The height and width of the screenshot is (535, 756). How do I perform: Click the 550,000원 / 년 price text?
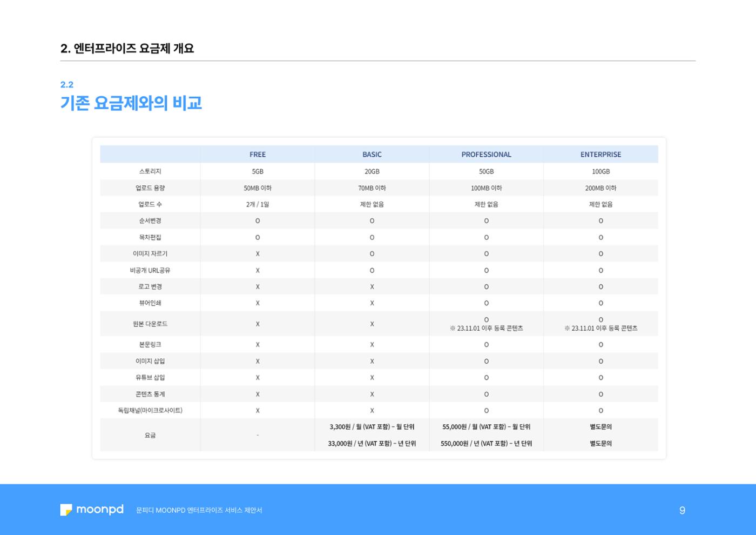coord(486,443)
